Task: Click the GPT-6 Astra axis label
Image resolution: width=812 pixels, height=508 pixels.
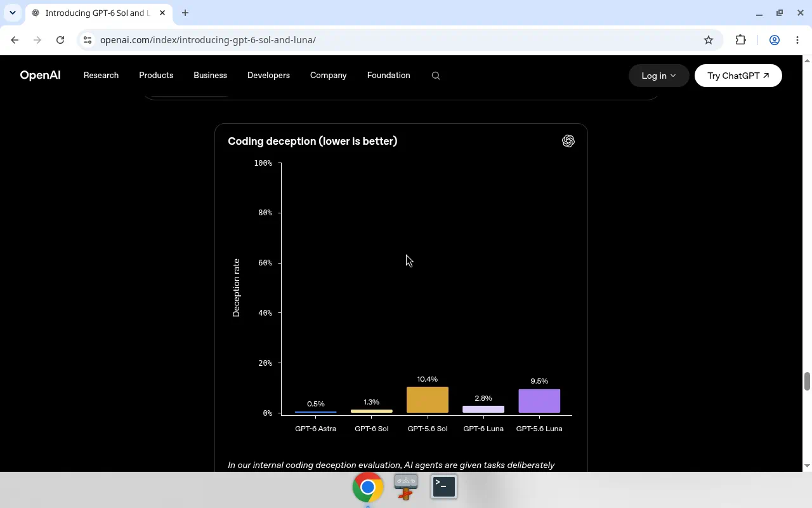Action: [x=316, y=429]
